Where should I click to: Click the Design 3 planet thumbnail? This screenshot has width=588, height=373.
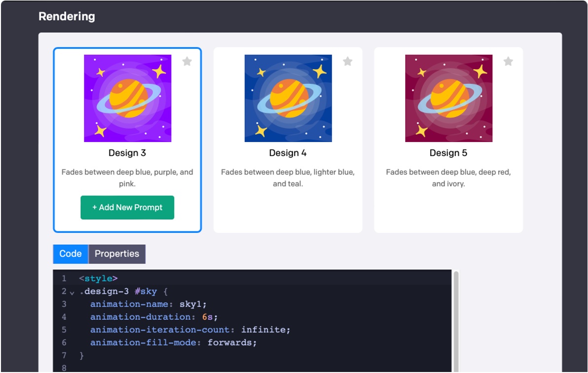pyautogui.click(x=127, y=97)
